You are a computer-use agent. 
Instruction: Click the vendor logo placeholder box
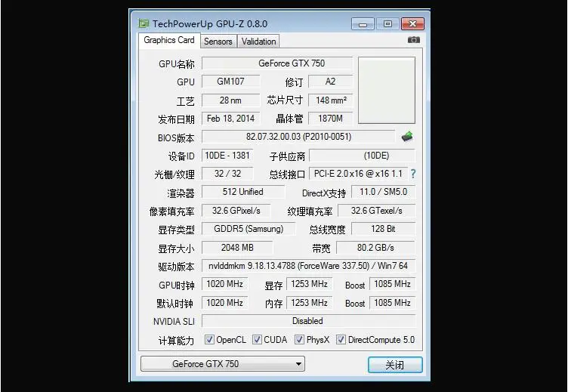coord(387,90)
